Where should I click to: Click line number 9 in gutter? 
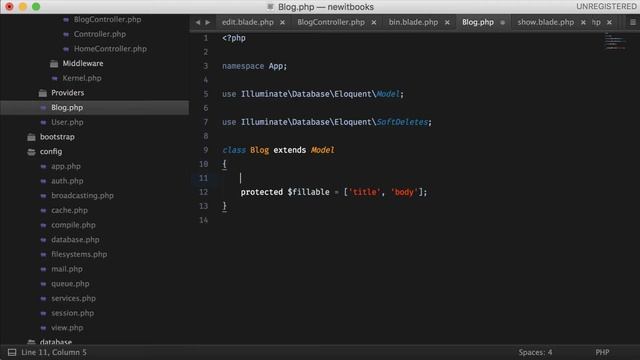click(x=206, y=150)
